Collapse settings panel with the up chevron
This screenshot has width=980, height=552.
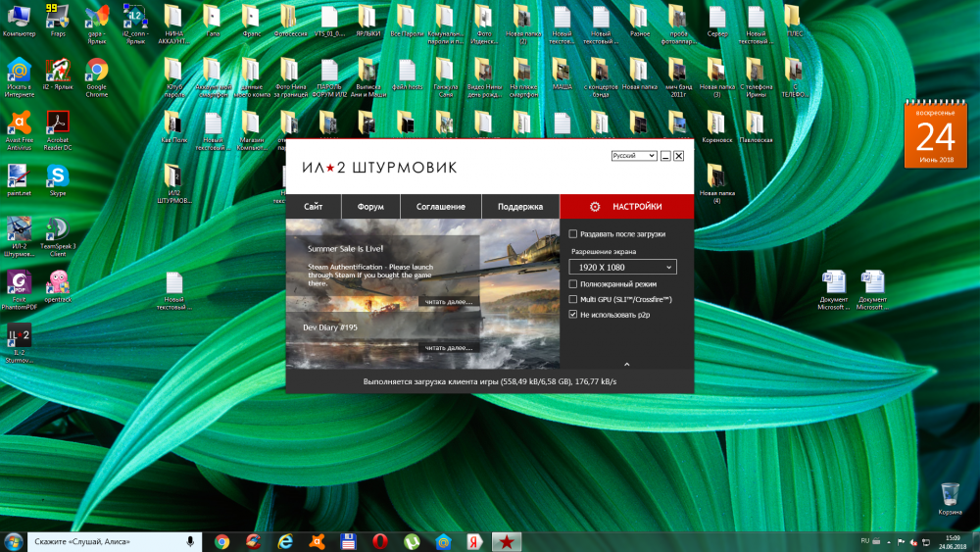coord(626,364)
